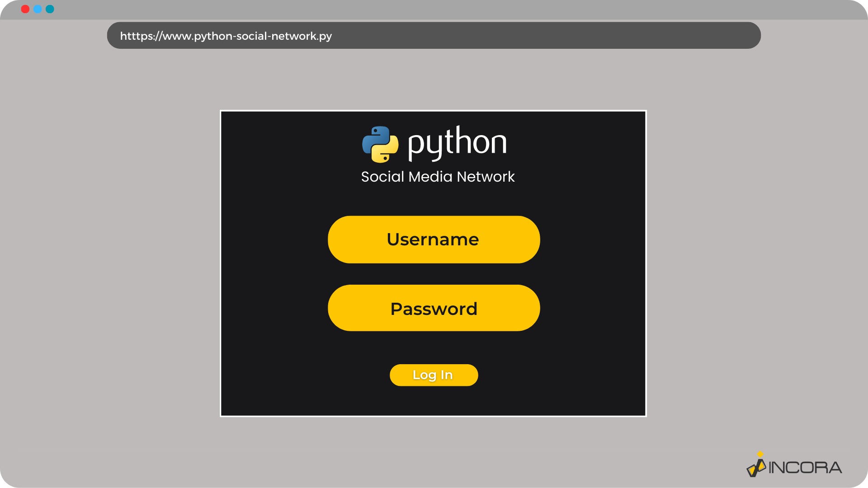The width and height of the screenshot is (868, 488).
Task: Click the light blue window dot
Action: coord(38,9)
